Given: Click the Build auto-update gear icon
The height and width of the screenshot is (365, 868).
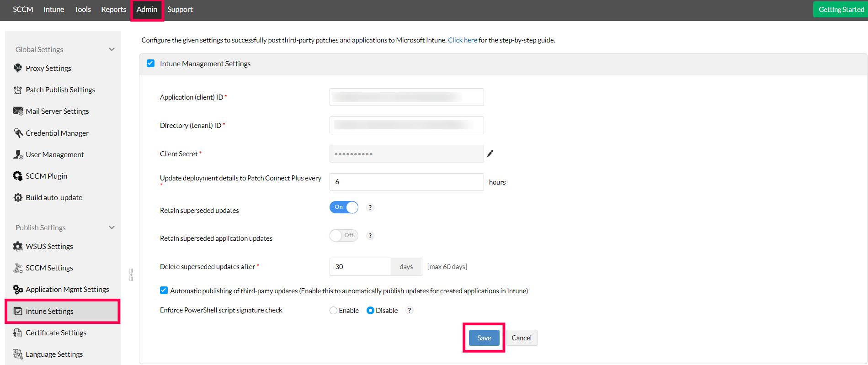Looking at the screenshot, I should pos(18,197).
